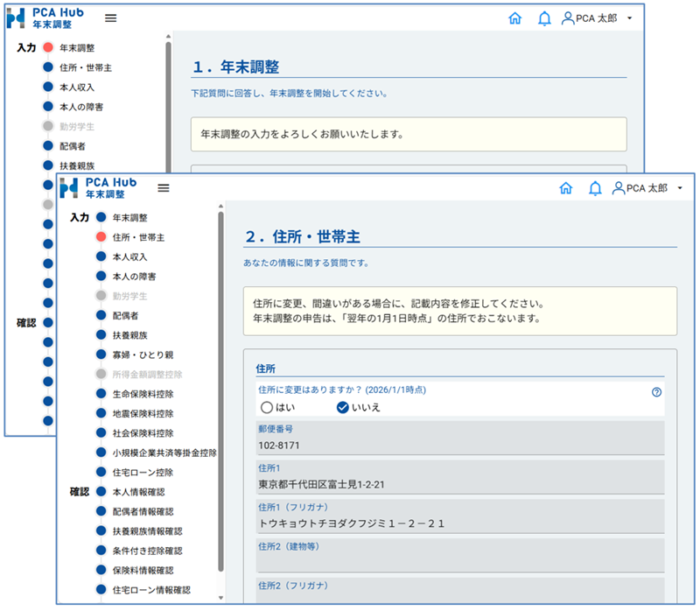Open 本人収入 step in front sidebar
The height and width of the screenshot is (611, 700).
pos(129,256)
